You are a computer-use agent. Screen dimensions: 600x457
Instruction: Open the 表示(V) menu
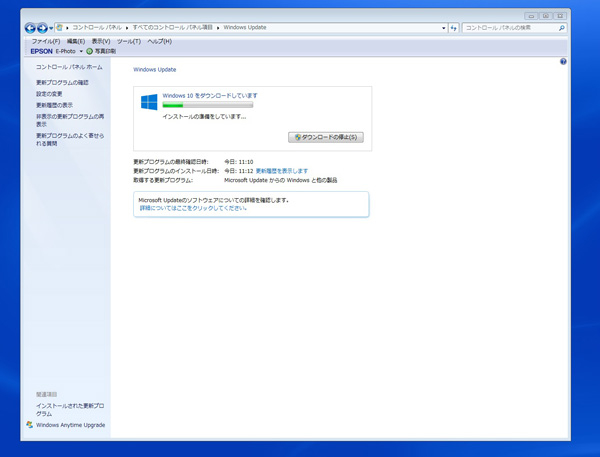(x=101, y=41)
